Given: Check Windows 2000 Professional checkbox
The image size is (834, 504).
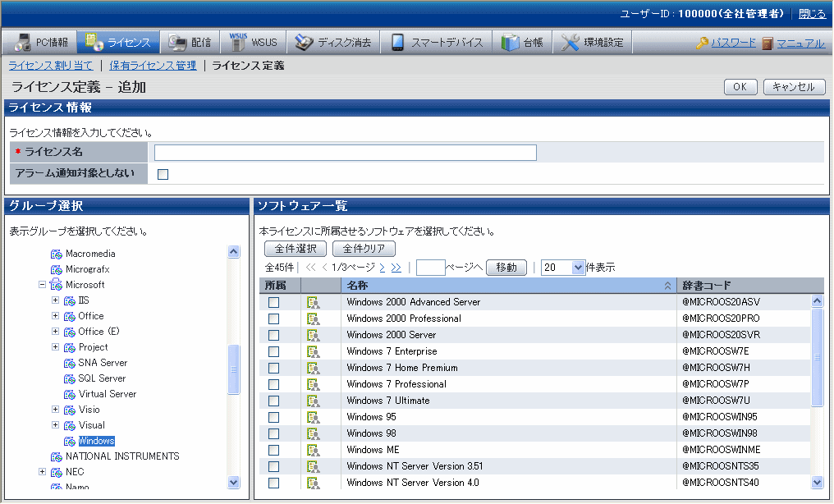Looking at the screenshot, I should click(274, 319).
